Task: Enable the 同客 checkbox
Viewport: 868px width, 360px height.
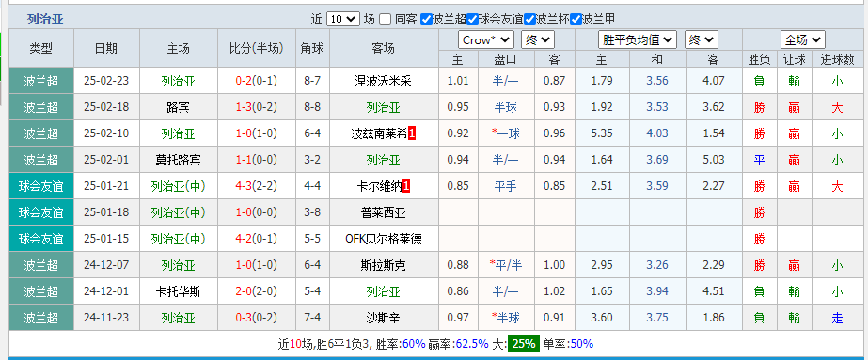Action: (386, 20)
